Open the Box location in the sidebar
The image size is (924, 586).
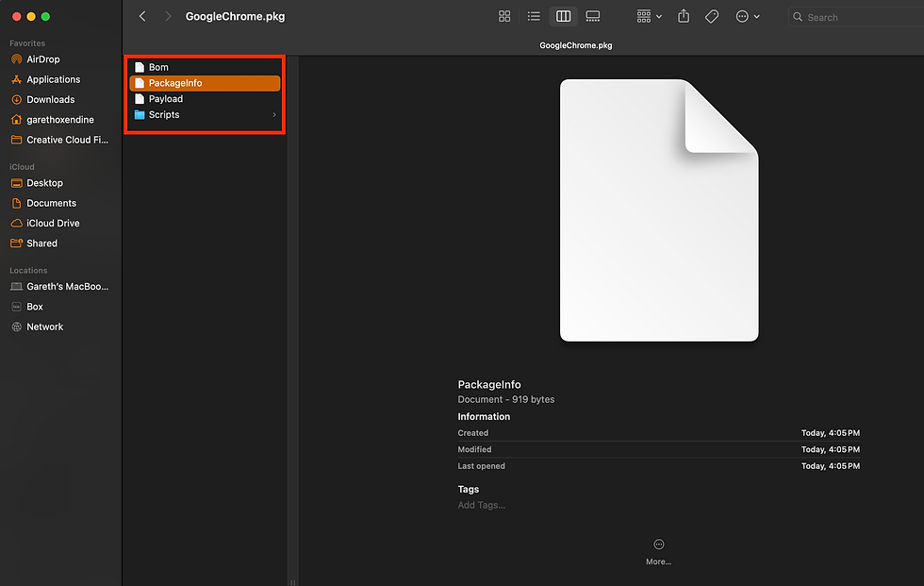(x=34, y=306)
